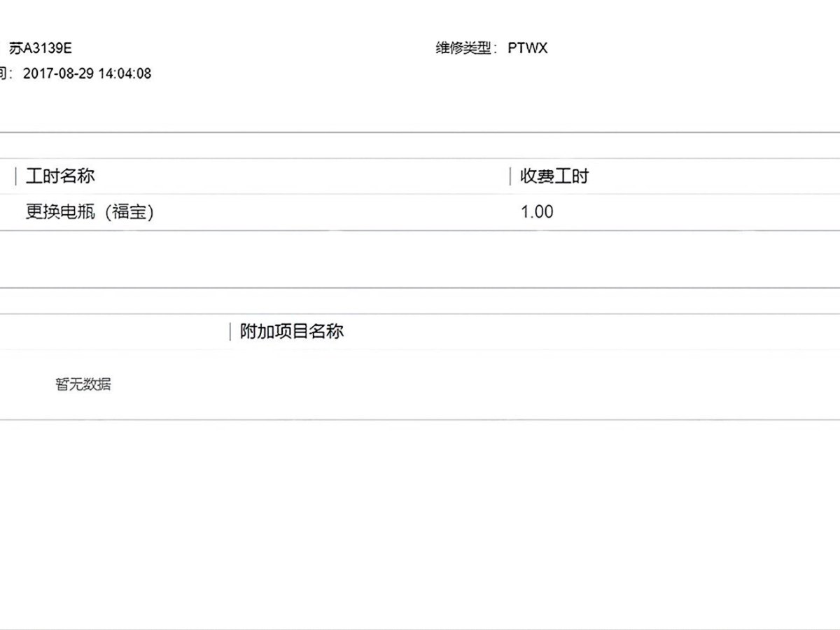This screenshot has width=840, height=630.
Task: Click the 暂无数据 empty placeholder
Action: coord(83,384)
